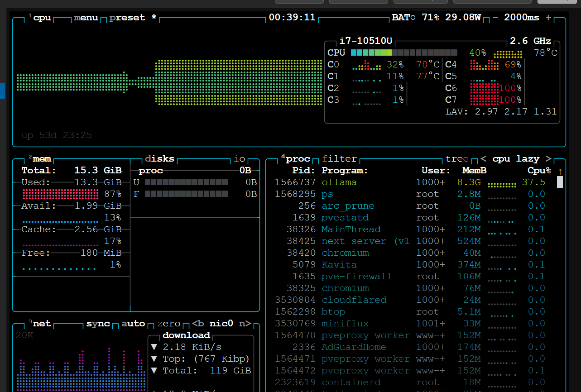The height and width of the screenshot is (392, 581).
Task: Toggle io mode in disks panel
Action: pos(239,159)
